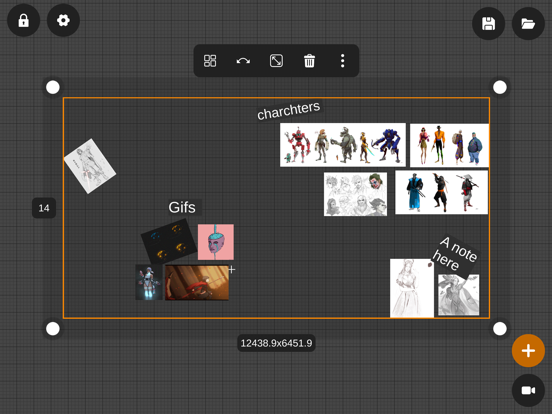Select the face sketches with Joker image
Image resolution: width=552 pixels, height=414 pixels.
pyautogui.click(x=355, y=194)
